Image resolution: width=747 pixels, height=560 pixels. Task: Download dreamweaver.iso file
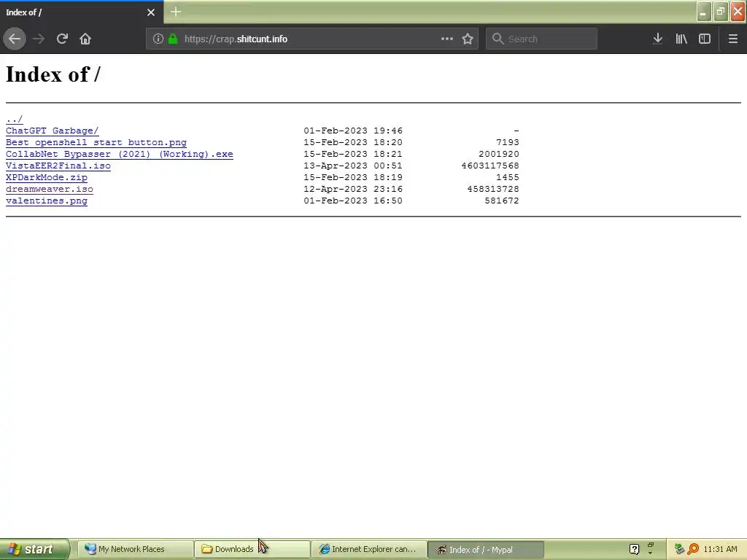click(50, 189)
